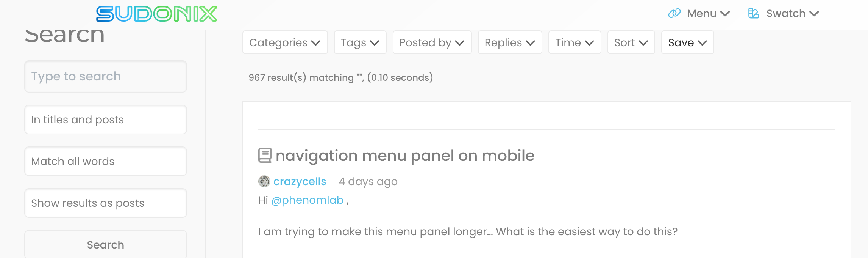Open the Show results as posts selector

click(x=106, y=203)
